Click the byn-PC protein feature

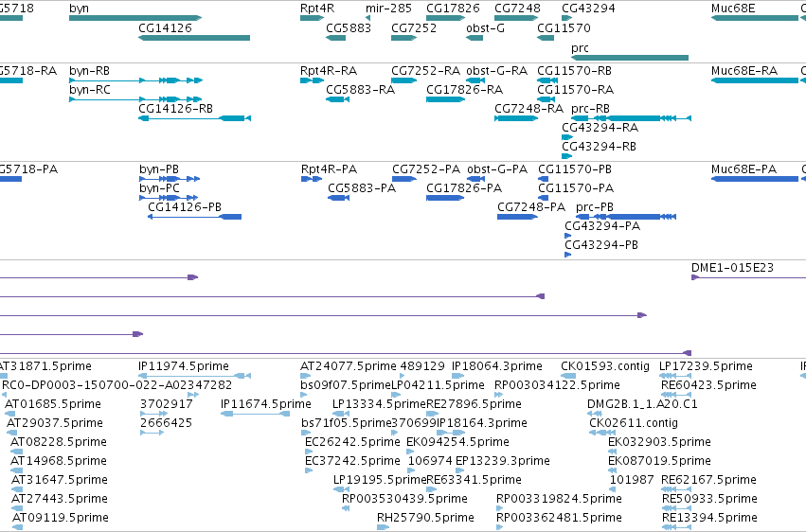click(169, 198)
